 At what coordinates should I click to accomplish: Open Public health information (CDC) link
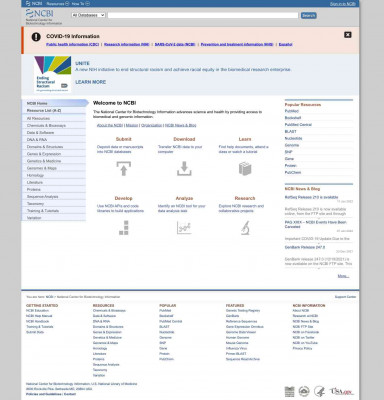73,44
